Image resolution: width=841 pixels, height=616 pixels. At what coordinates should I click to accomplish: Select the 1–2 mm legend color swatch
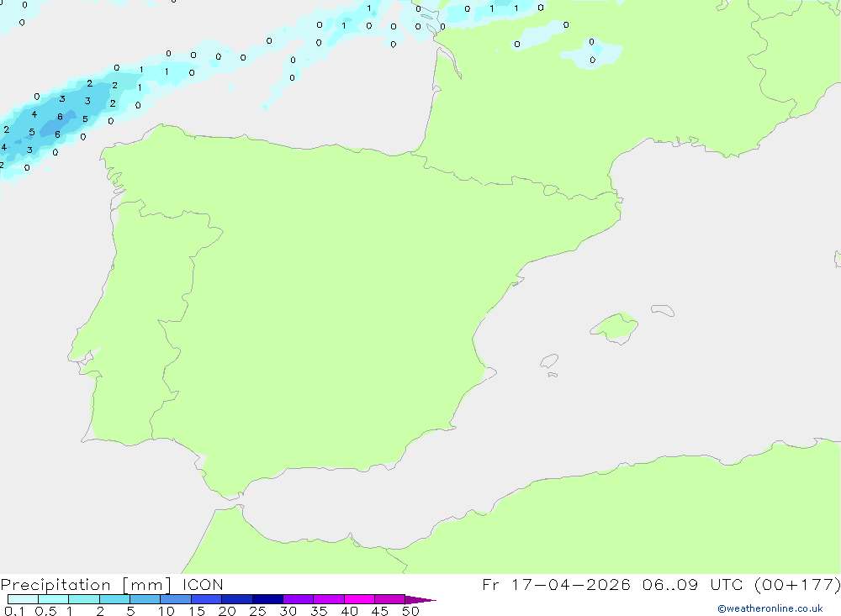pyautogui.click(x=84, y=599)
